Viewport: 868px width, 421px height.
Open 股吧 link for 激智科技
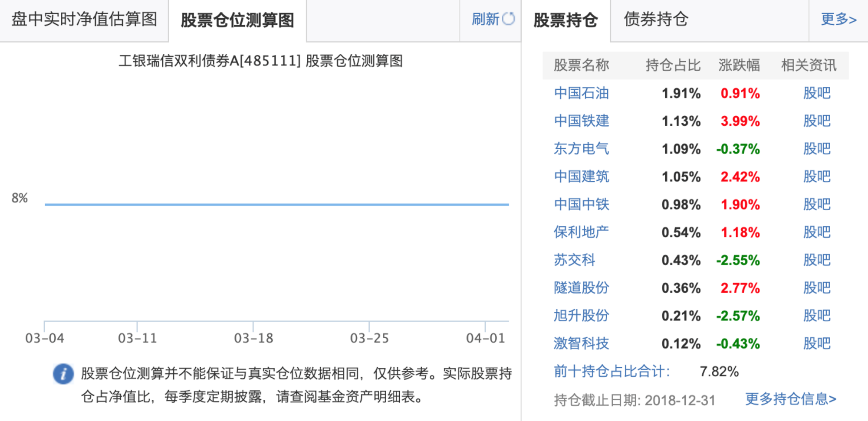[x=817, y=343]
